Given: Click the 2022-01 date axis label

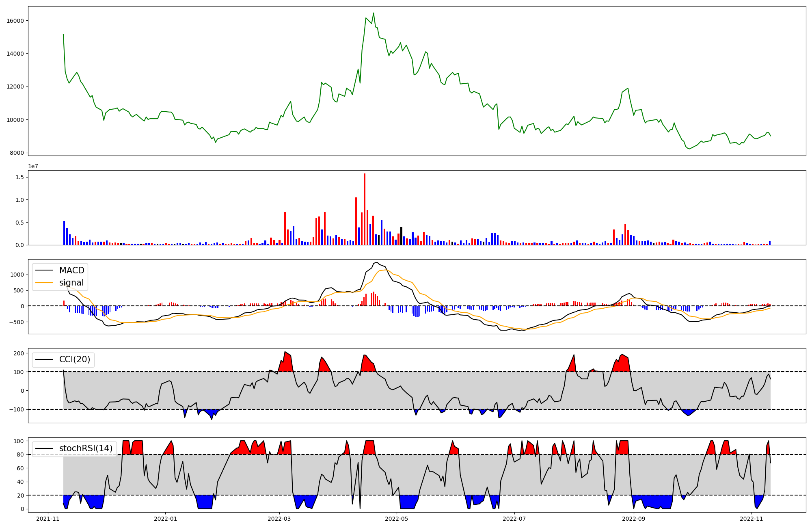Looking at the screenshot, I should coord(165,519).
